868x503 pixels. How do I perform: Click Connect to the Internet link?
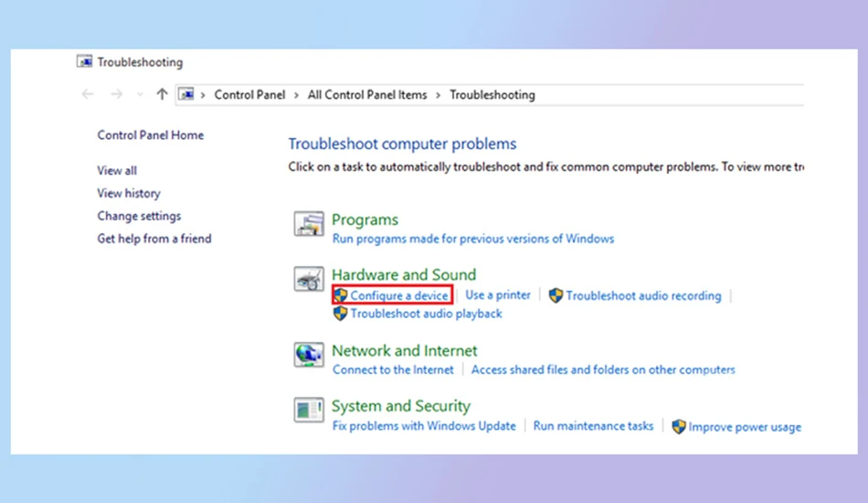click(393, 370)
